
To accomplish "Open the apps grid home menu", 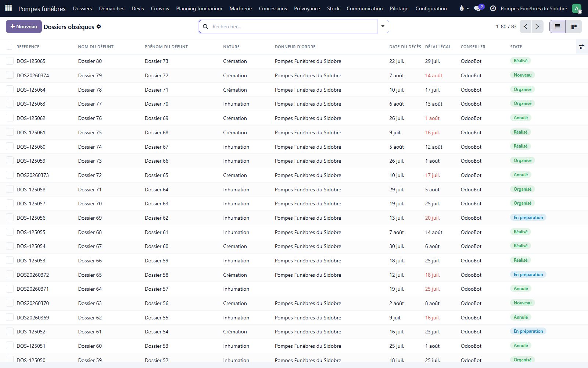I will pyautogui.click(x=8, y=8).
